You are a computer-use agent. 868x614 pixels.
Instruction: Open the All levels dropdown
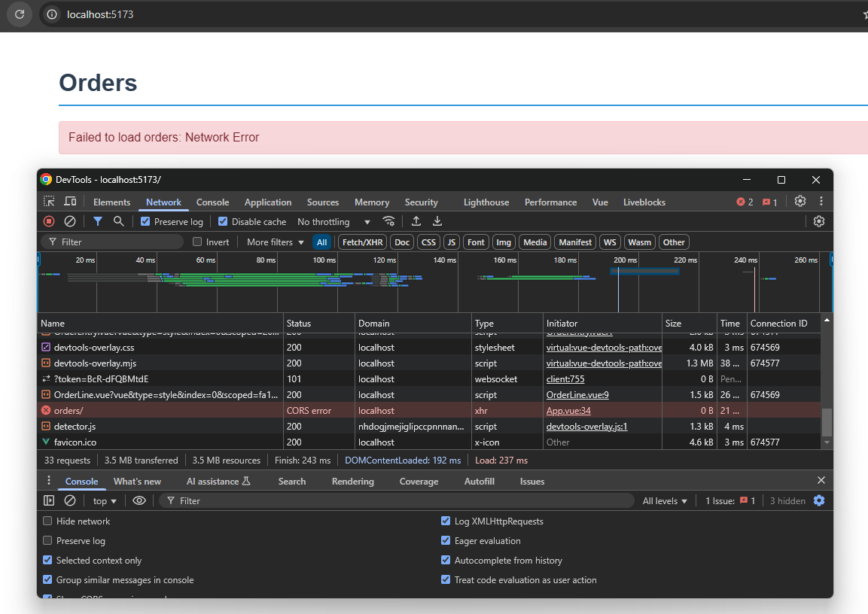(x=665, y=501)
